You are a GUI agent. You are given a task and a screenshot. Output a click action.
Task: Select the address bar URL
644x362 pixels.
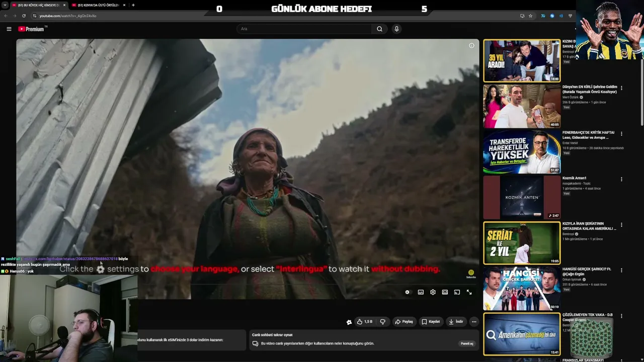[x=68, y=16]
